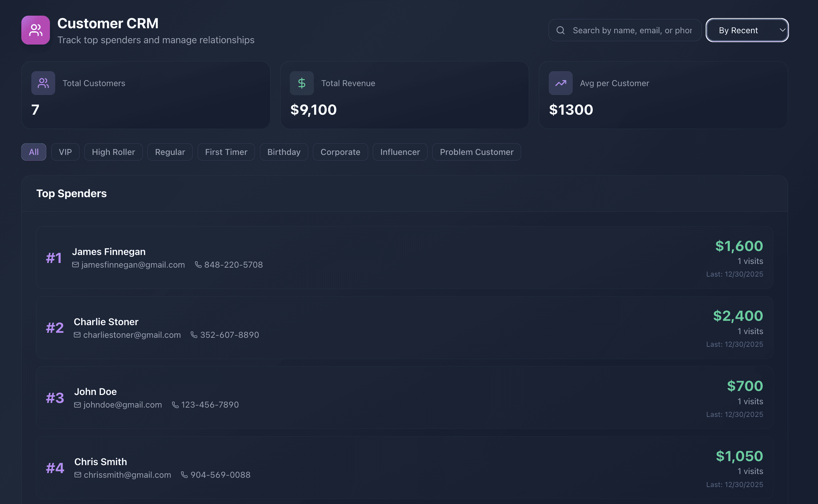Image resolution: width=818 pixels, height=504 pixels.
Task: Open the By Recent sort dropdown
Action: pos(747,30)
